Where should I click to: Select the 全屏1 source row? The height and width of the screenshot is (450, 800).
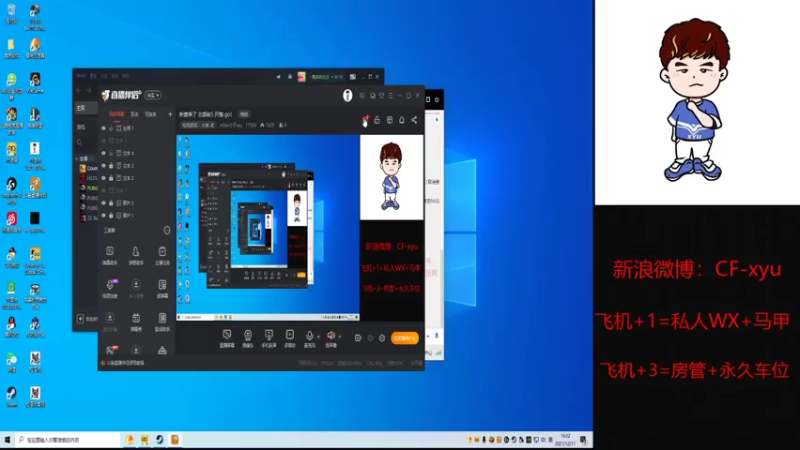click(x=137, y=128)
